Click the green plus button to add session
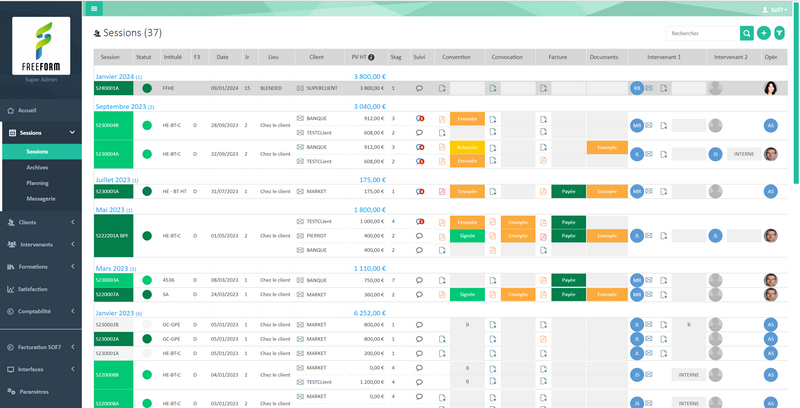Screen dimensions: 800x408 coord(764,33)
